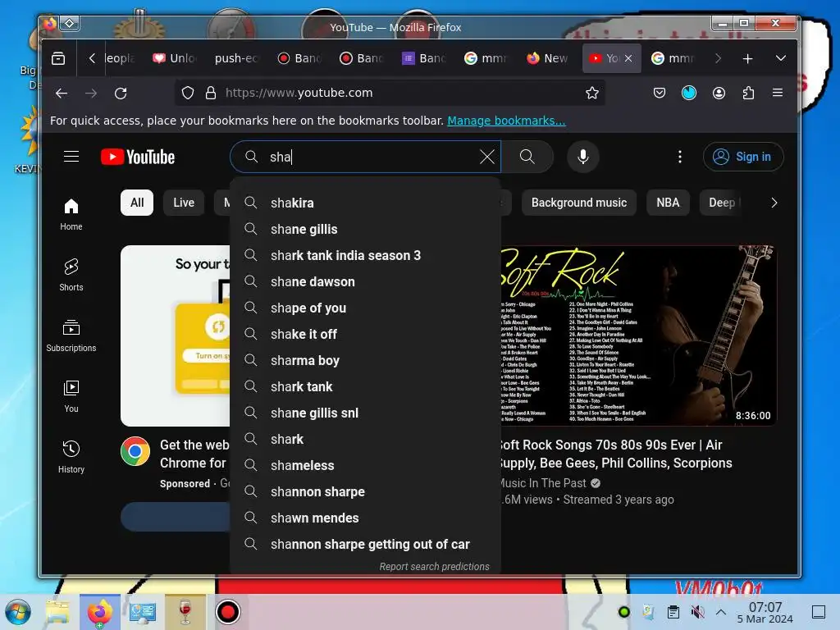Show more category chips with right arrow
The height and width of the screenshot is (630, 840).
click(x=774, y=203)
